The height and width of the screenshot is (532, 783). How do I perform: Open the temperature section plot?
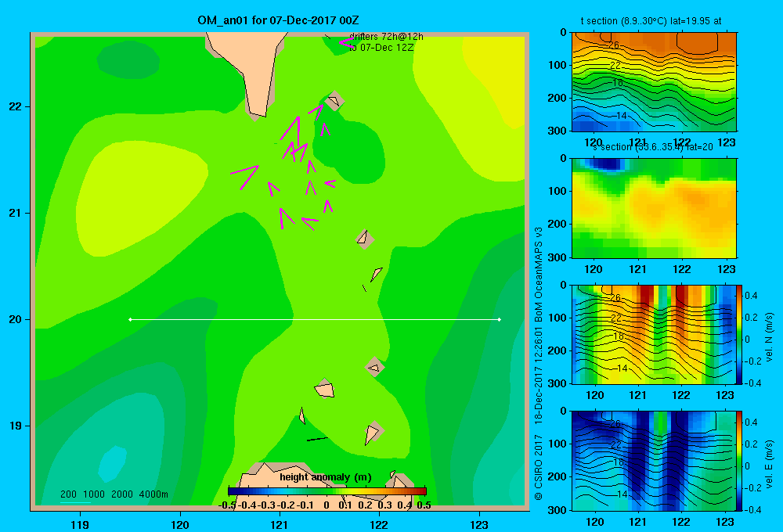pyautogui.click(x=654, y=82)
